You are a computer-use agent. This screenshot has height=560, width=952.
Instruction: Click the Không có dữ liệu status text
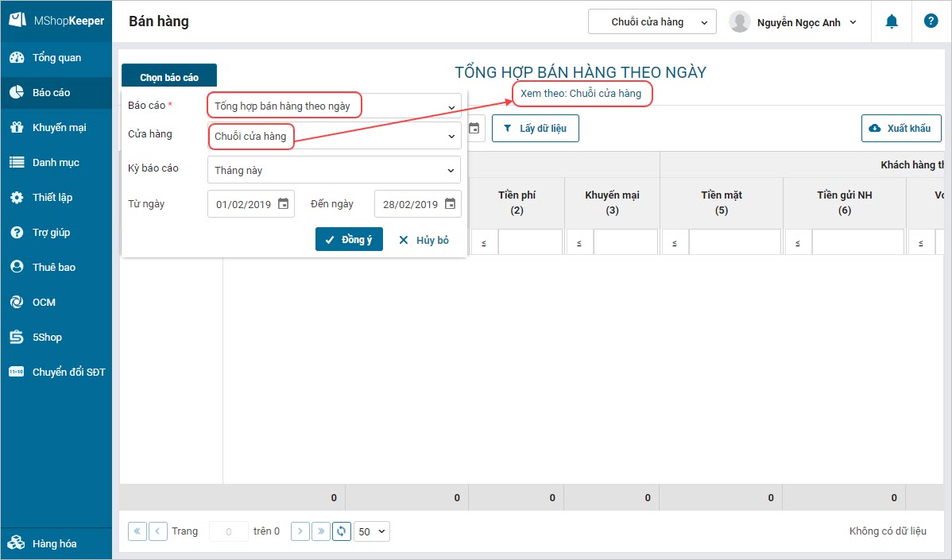(888, 531)
